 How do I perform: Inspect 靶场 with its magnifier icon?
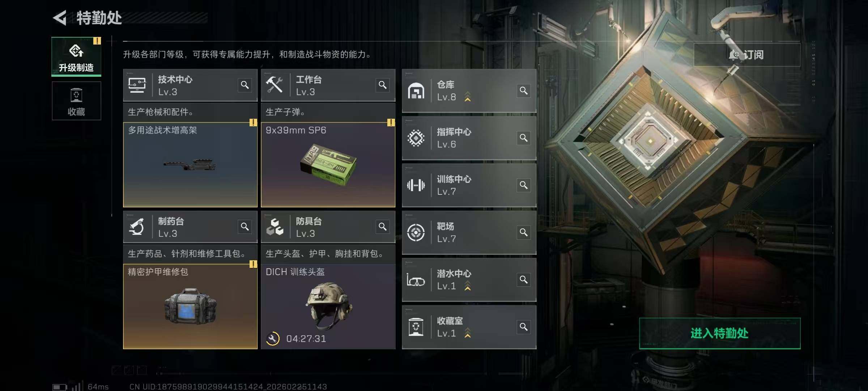tap(524, 232)
